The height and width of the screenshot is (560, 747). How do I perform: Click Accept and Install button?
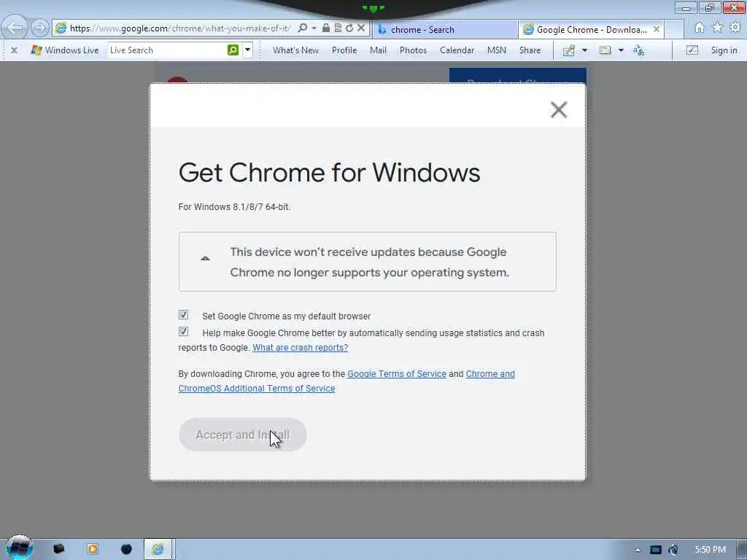[x=242, y=435]
